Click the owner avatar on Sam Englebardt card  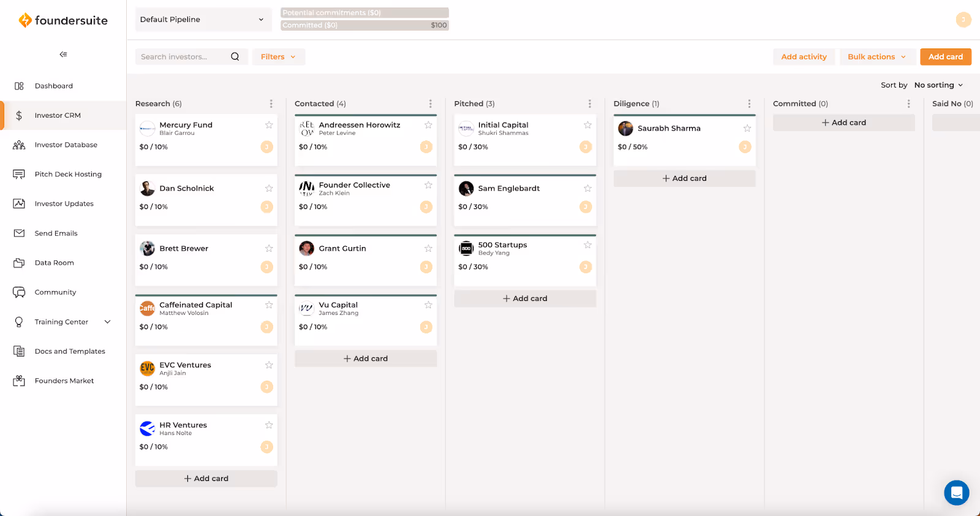[586, 207]
